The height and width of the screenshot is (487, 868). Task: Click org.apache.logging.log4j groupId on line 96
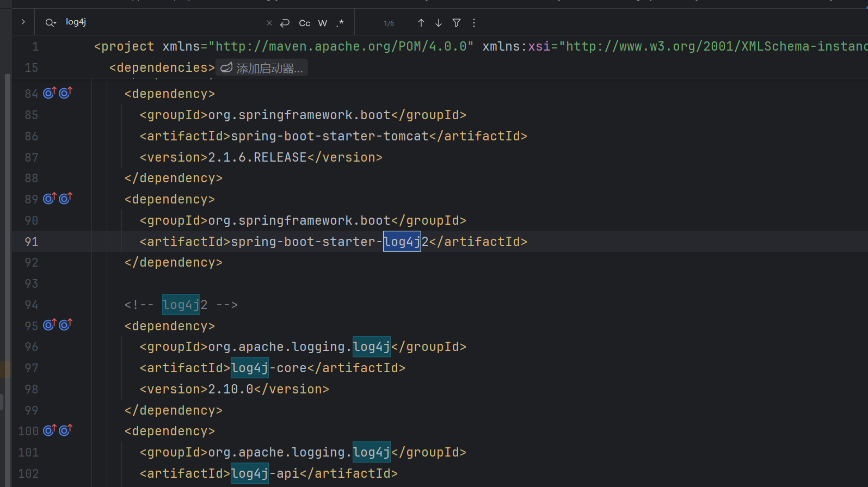point(299,347)
